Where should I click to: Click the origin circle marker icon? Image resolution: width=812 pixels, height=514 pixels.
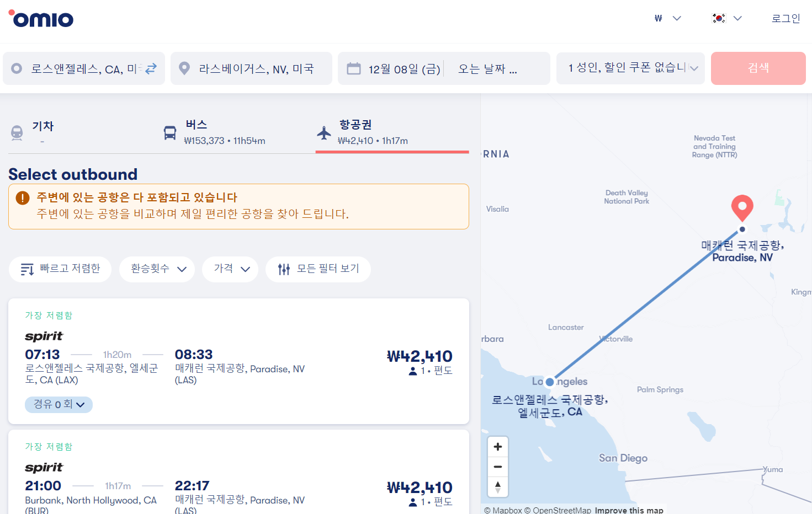point(17,68)
